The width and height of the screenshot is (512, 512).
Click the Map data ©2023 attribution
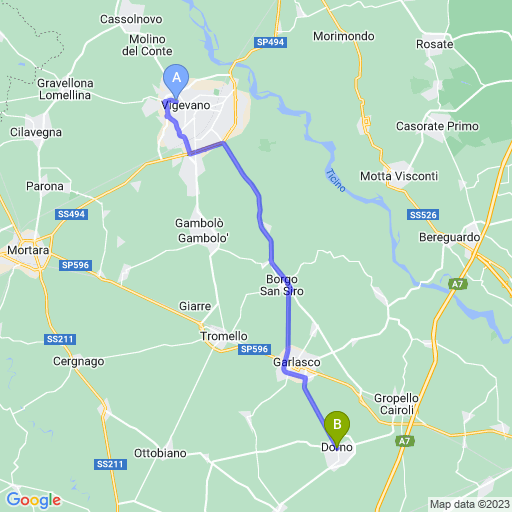pyautogui.click(x=469, y=504)
